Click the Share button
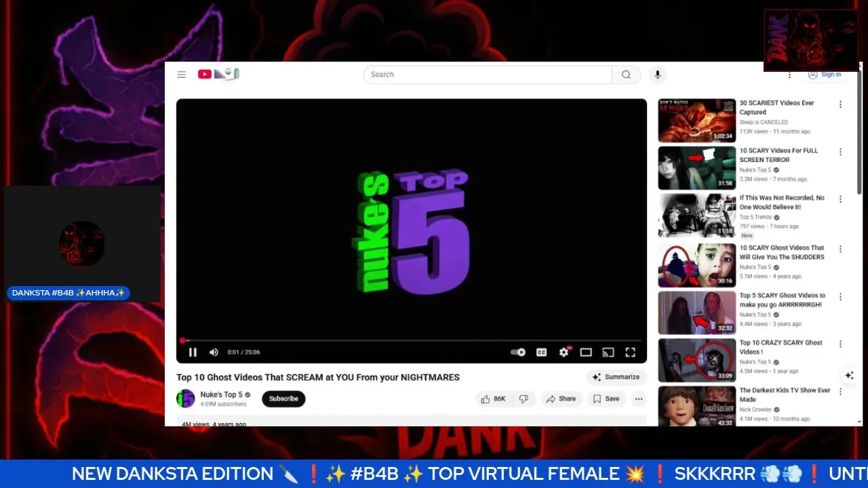Viewport: 868px width, 488px height. point(561,399)
